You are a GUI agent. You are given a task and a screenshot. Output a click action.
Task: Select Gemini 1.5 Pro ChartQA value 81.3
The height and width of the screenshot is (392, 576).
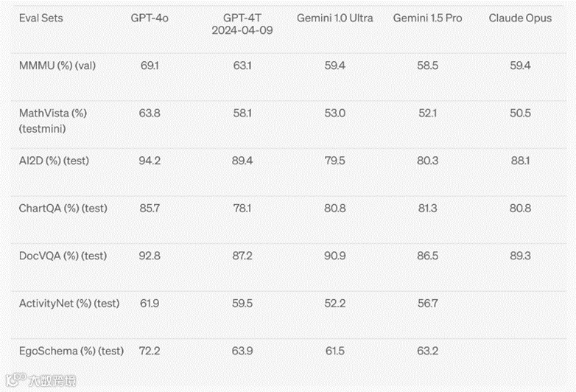[x=428, y=209]
